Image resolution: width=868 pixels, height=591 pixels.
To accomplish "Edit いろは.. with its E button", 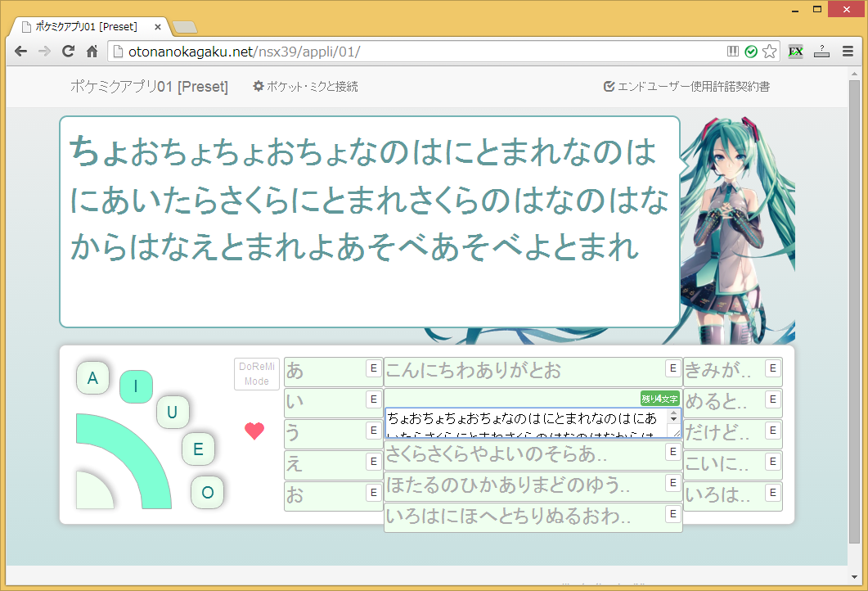I will (x=773, y=493).
